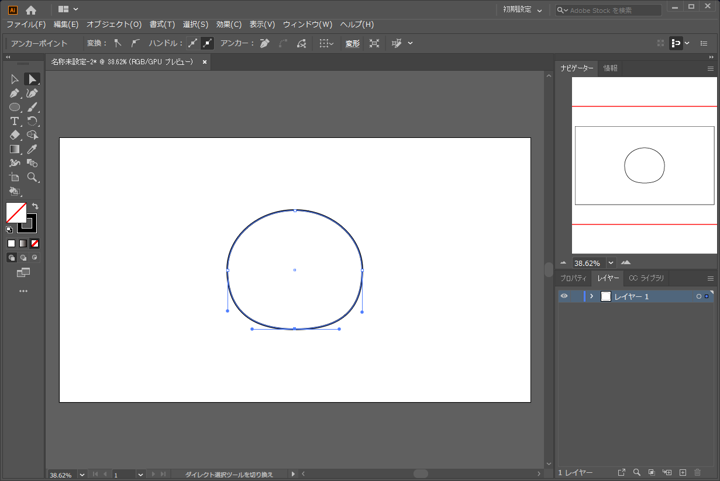720x481 pixels.
Task: Open the align options dropdown in control bar
Action: (x=326, y=43)
